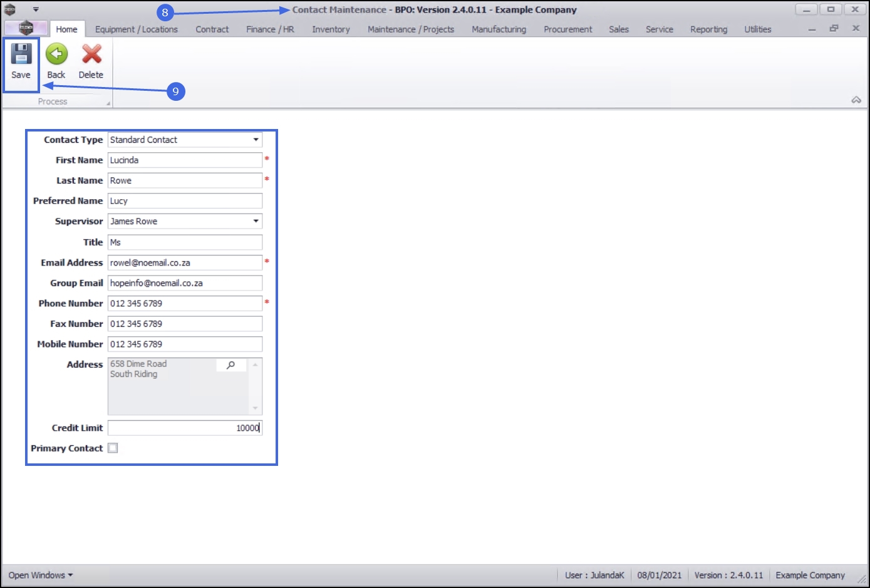Restore the inner document window

click(834, 29)
